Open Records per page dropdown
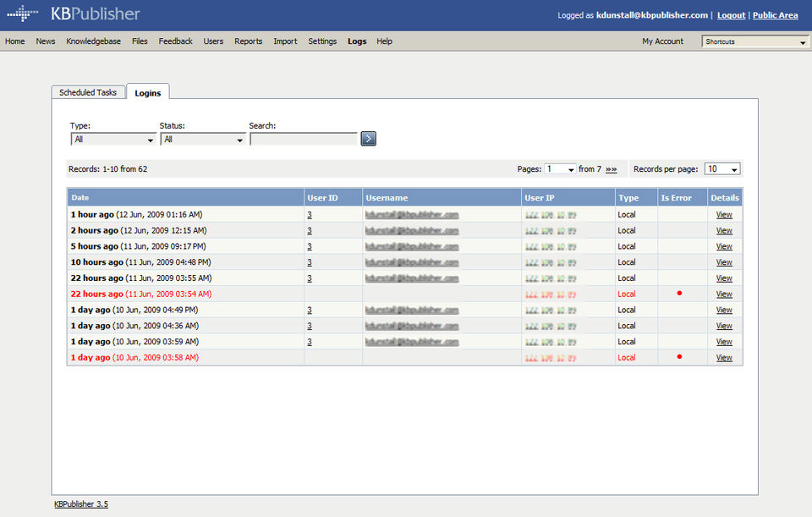 point(722,169)
